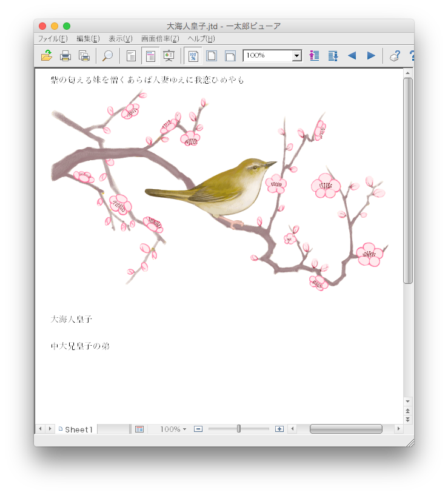
Task: Open the multi-page print settings icon
Action: (x=84, y=56)
